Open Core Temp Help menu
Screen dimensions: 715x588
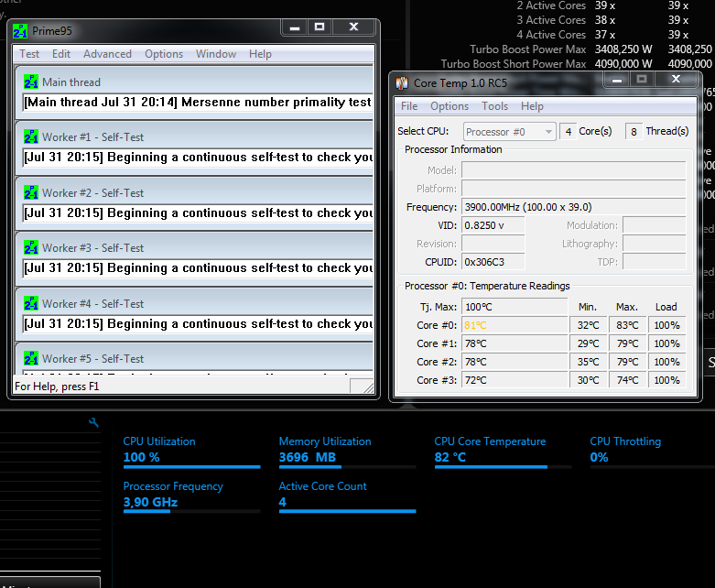(532, 106)
